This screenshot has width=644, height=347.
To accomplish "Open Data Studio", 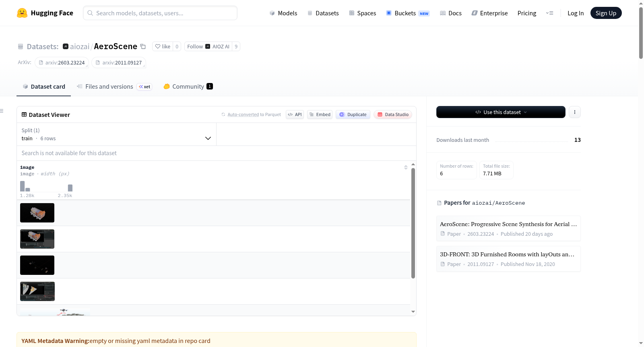I will tap(393, 114).
